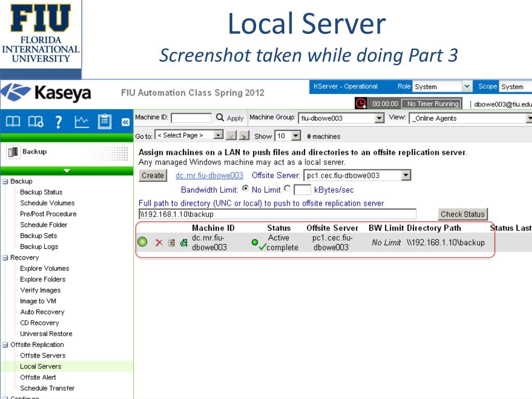Screen dimensions: 532x399
Task: Open Schedule Folder page
Action: (x=44, y=224)
